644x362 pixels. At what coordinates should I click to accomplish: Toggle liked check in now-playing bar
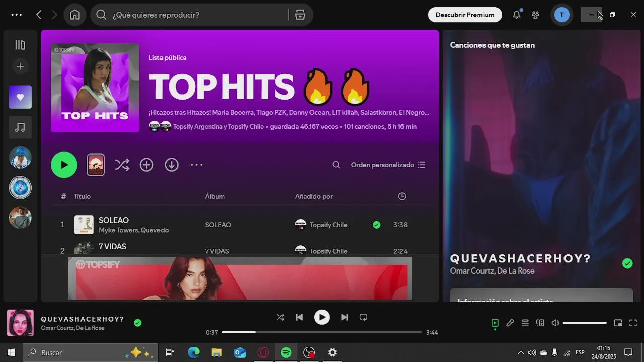pyautogui.click(x=137, y=323)
